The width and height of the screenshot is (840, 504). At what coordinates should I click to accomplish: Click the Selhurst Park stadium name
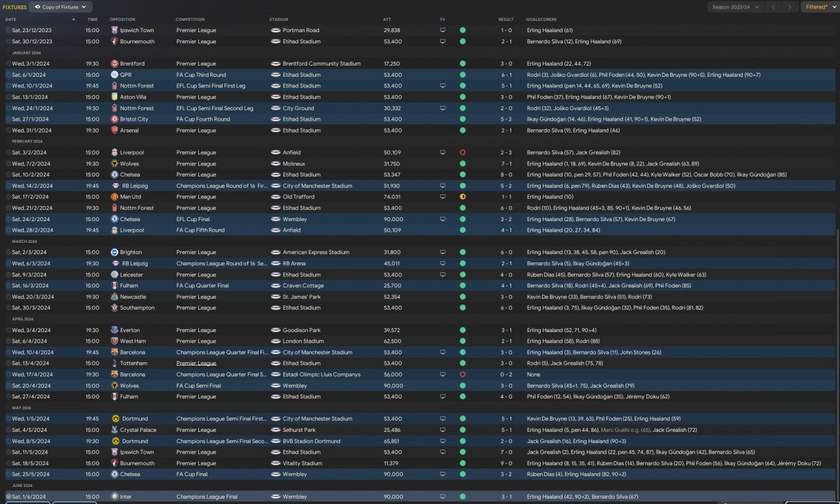299,430
